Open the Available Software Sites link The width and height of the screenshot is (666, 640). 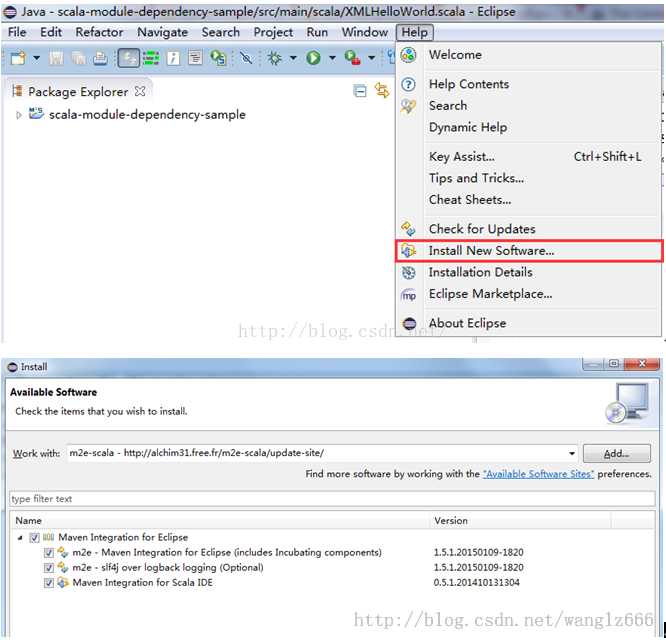click(538, 474)
